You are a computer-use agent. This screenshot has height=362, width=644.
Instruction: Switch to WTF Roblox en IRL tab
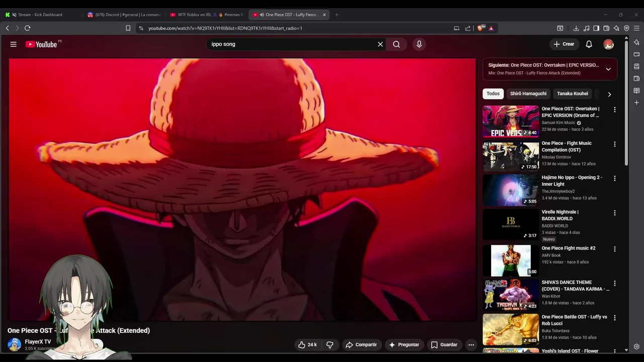(x=206, y=15)
